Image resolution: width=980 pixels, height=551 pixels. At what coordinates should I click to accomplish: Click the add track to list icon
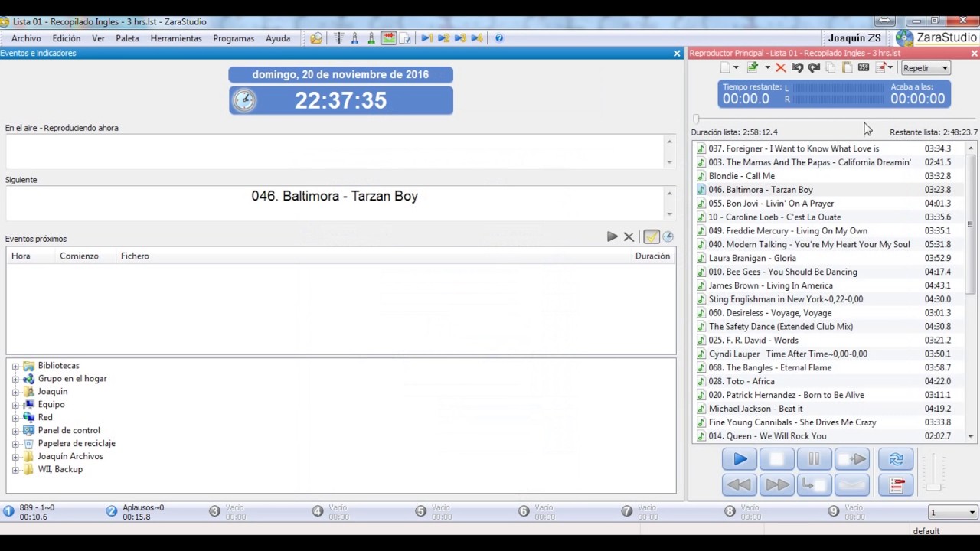tap(753, 68)
